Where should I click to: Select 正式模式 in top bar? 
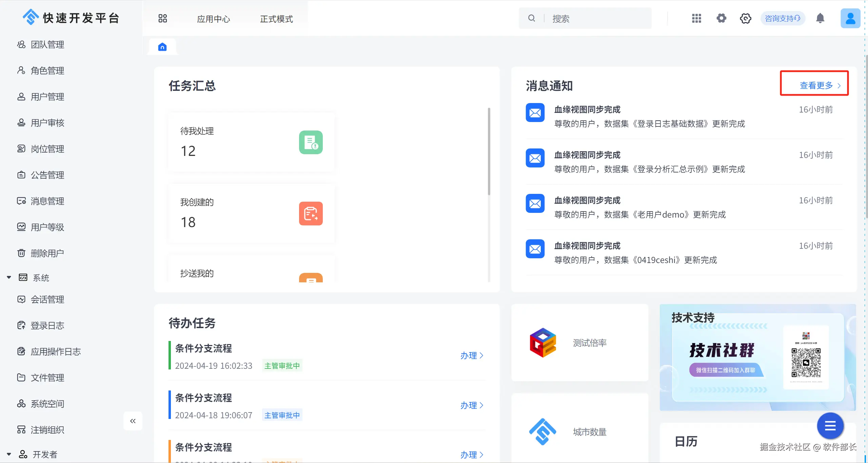pyautogui.click(x=276, y=19)
